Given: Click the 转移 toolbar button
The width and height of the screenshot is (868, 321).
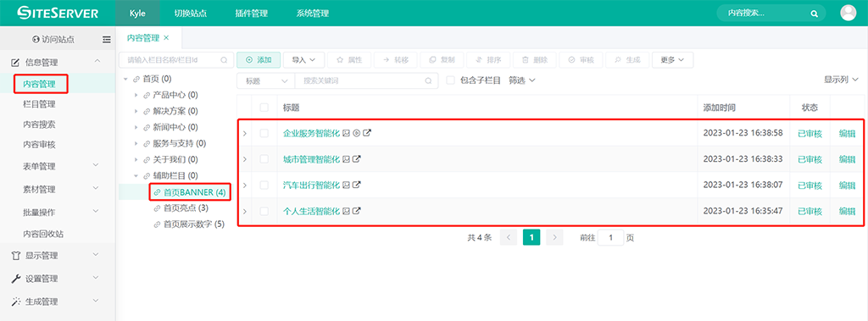Looking at the screenshot, I should click(396, 60).
